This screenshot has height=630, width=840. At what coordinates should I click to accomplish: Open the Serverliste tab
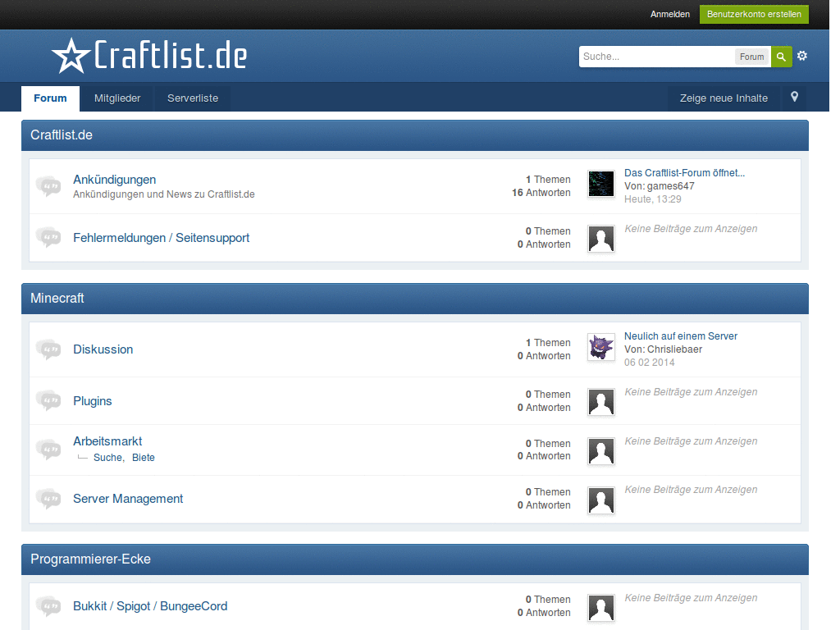click(x=193, y=98)
